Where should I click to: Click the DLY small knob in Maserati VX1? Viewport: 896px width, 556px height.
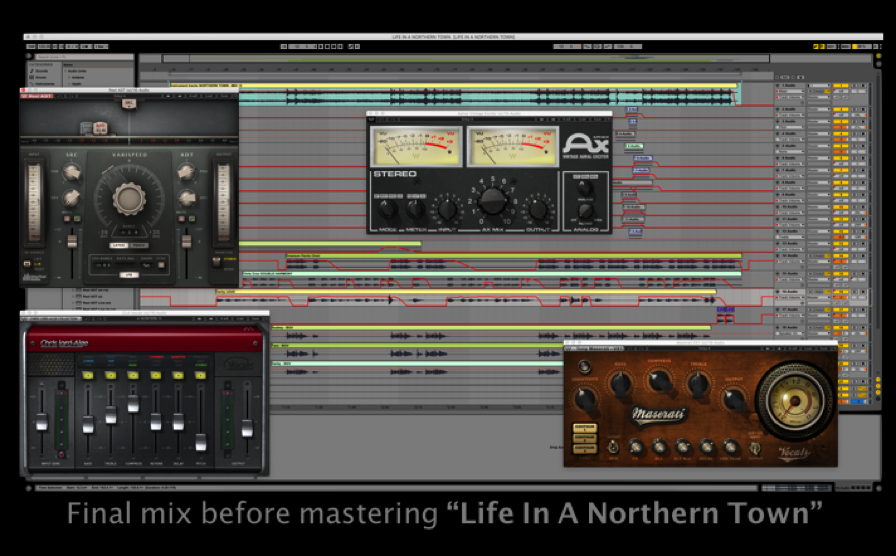point(659,447)
